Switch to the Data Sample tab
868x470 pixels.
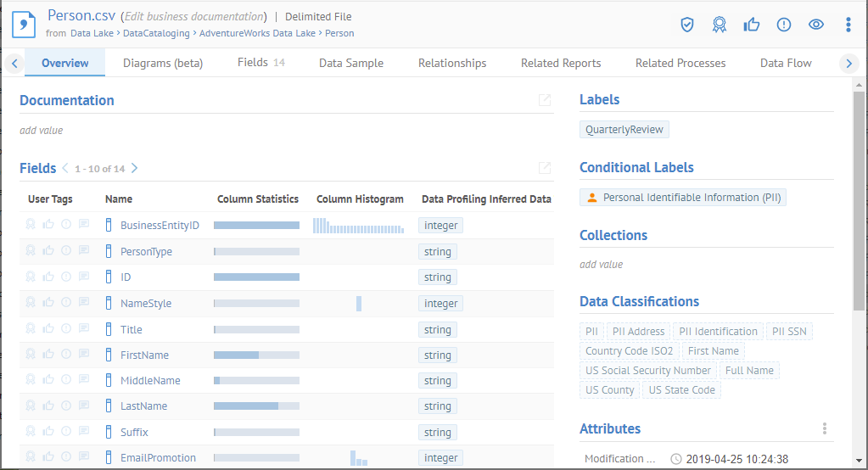pos(350,63)
